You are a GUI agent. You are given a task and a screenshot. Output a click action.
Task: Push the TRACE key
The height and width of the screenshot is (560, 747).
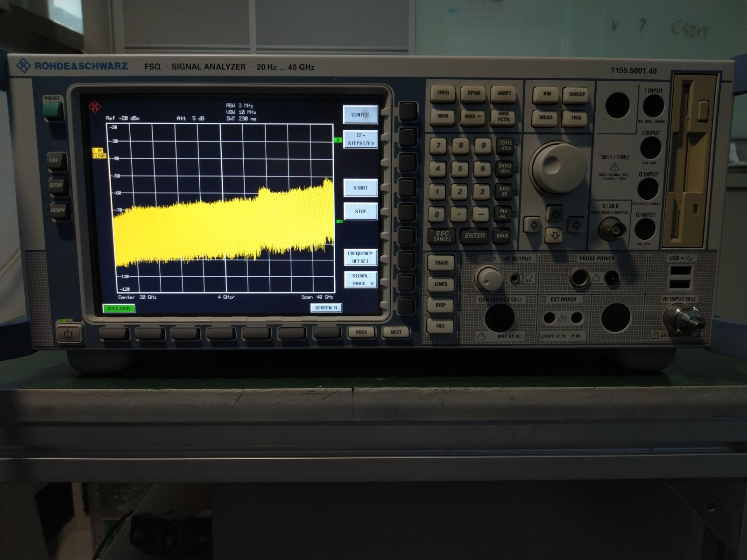[x=441, y=263]
